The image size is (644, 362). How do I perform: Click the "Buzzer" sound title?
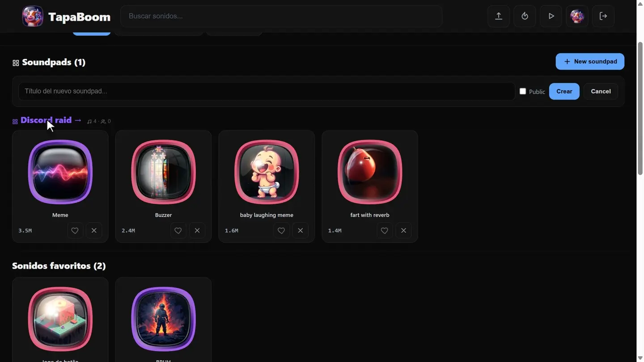coord(163,215)
